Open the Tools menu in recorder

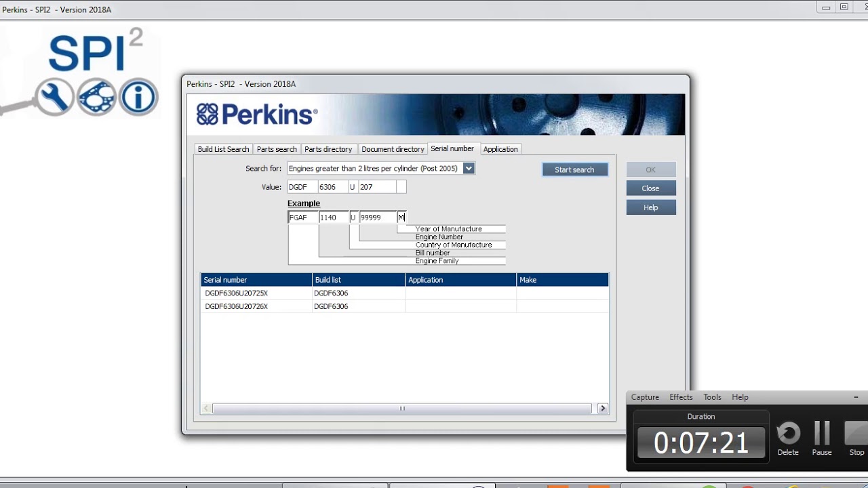point(712,397)
